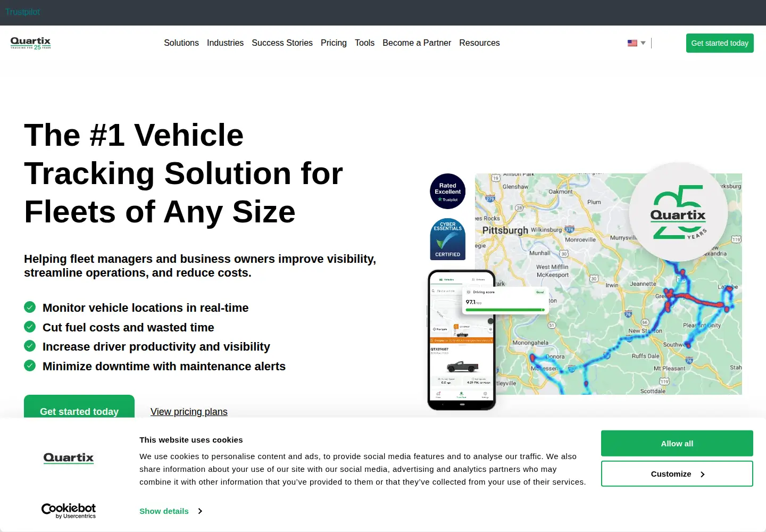The height and width of the screenshot is (532, 766).
Task: Click the green check beside Monitor vehicle locations
Action: [30, 307]
